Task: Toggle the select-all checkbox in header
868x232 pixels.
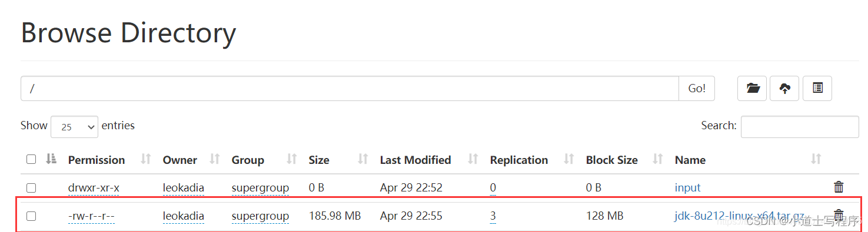Action: 31,159
